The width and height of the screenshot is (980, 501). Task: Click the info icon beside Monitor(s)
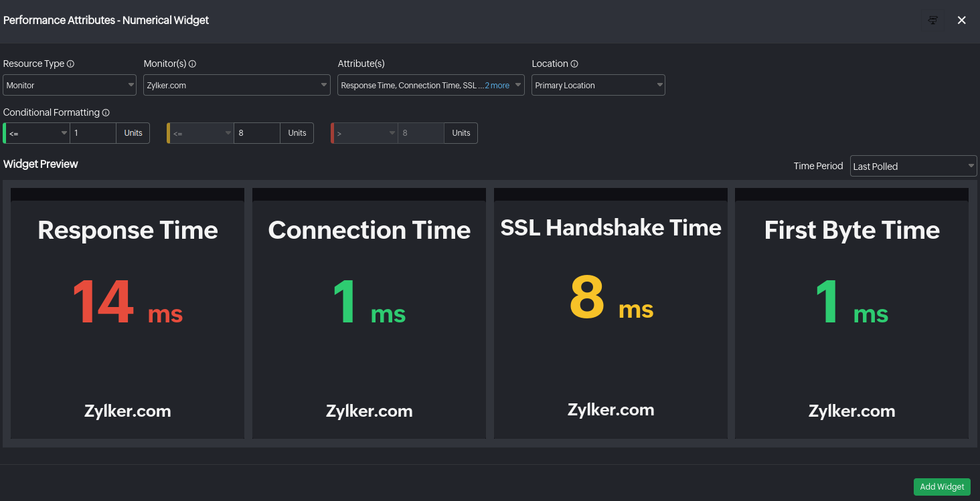click(193, 64)
